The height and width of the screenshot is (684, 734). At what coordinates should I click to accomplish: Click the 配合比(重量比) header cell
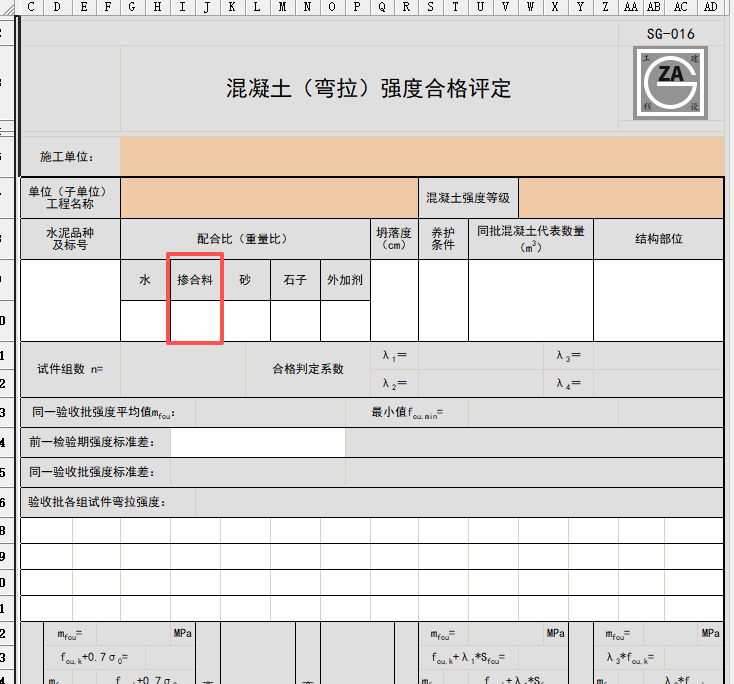(245, 239)
